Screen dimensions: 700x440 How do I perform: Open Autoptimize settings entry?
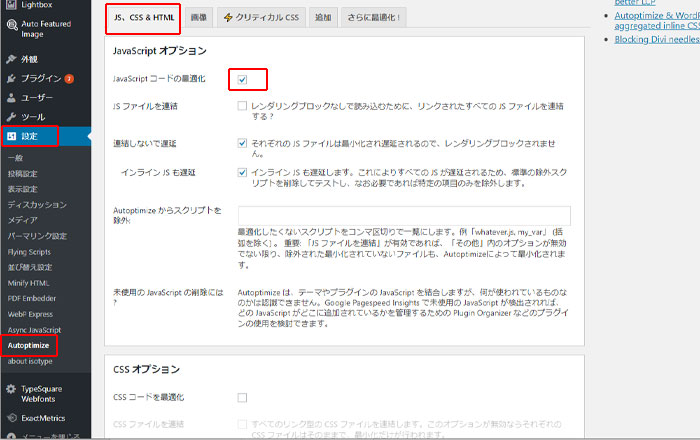(28, 345)
